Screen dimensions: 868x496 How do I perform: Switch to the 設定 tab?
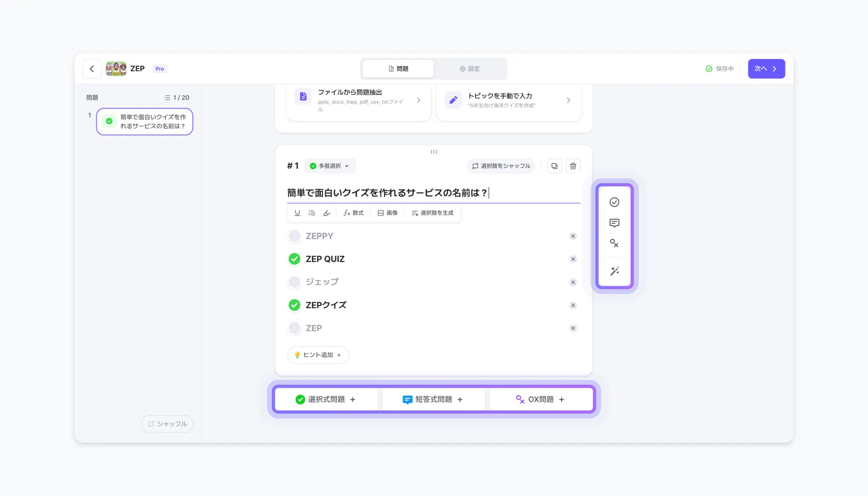tap(470, 69)
